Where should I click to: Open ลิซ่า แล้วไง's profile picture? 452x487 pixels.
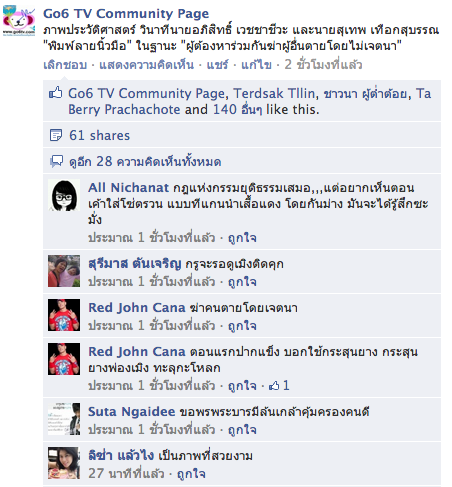click(64, 463)
